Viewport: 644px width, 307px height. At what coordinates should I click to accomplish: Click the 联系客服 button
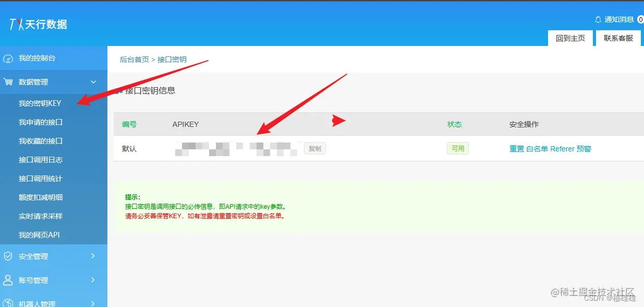tap(618, 38)
